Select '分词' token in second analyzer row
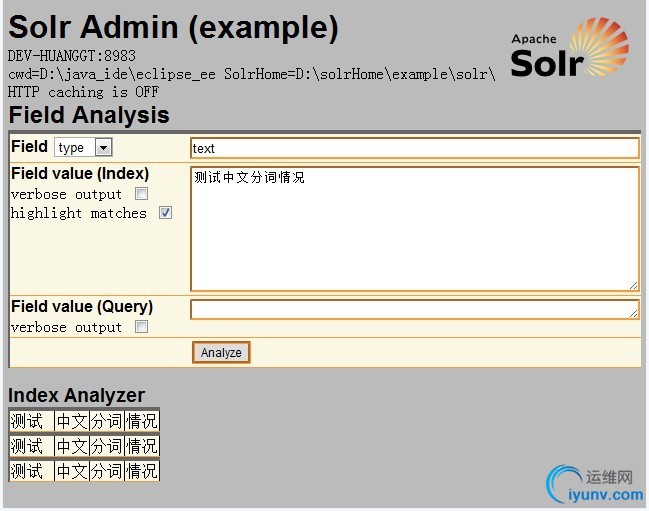 point(107,446)
